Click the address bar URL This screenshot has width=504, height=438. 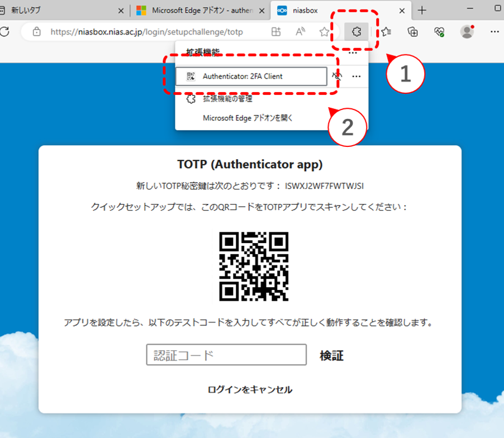click(x=146, y=32)
